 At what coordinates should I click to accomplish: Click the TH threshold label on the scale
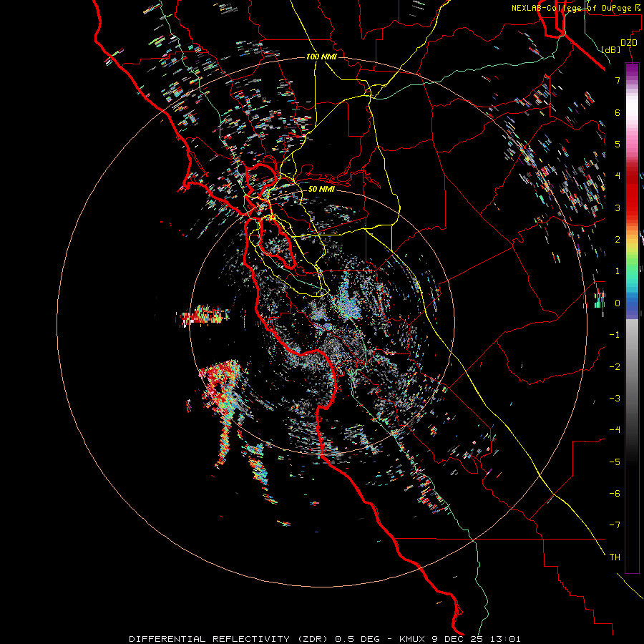615,557
